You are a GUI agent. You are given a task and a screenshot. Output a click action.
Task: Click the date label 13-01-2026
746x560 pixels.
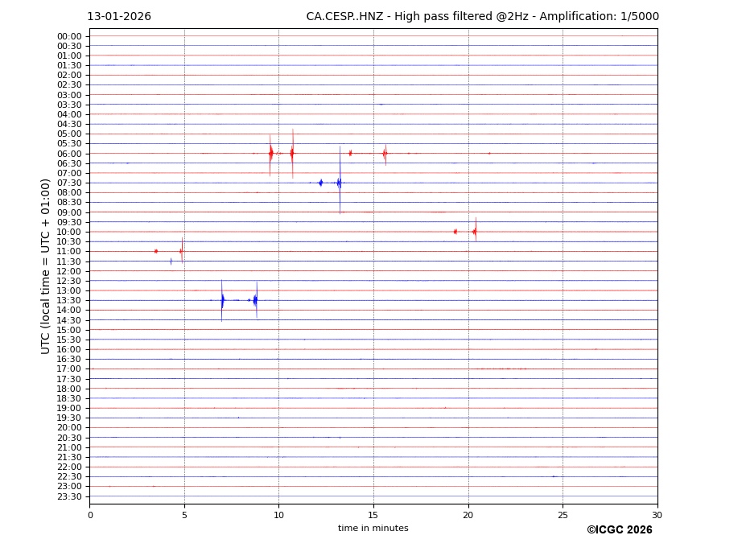tap(118, 17)
